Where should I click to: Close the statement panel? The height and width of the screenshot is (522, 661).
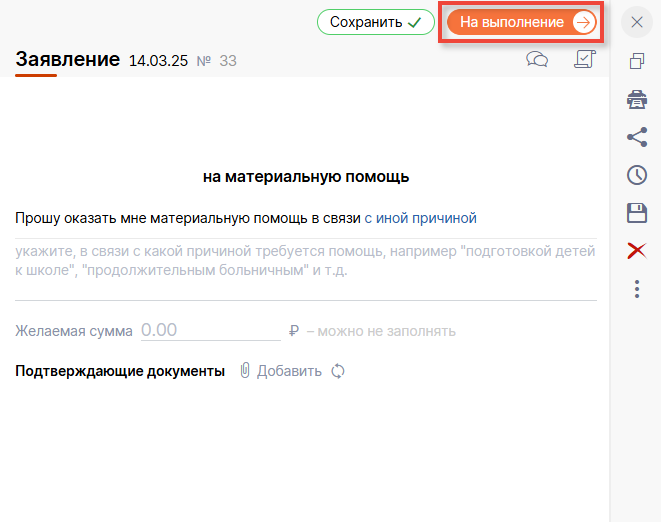point(636,21)
